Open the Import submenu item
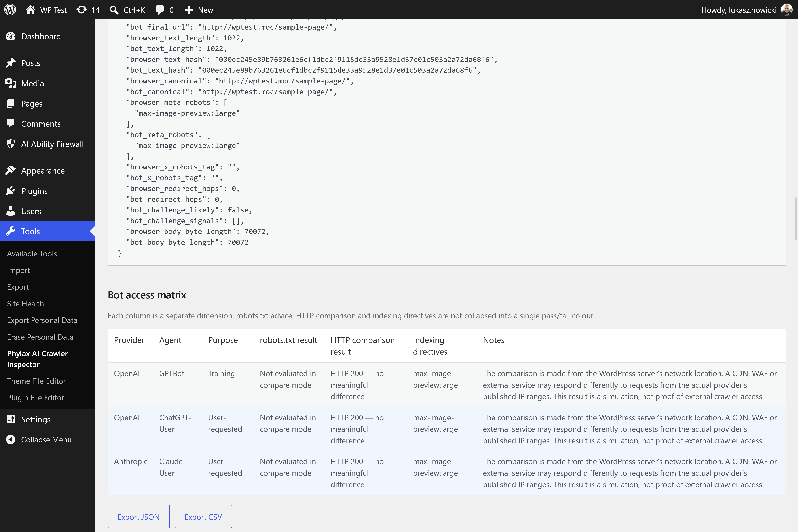Screen dimensions: 798x532 click(x=18, y=270)
